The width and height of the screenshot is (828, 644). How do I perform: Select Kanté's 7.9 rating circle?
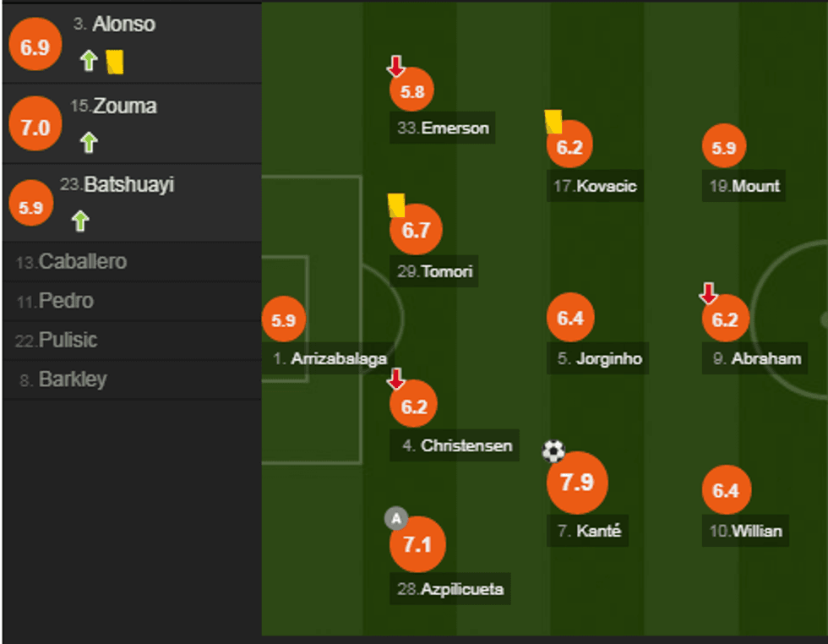(577, 483)
